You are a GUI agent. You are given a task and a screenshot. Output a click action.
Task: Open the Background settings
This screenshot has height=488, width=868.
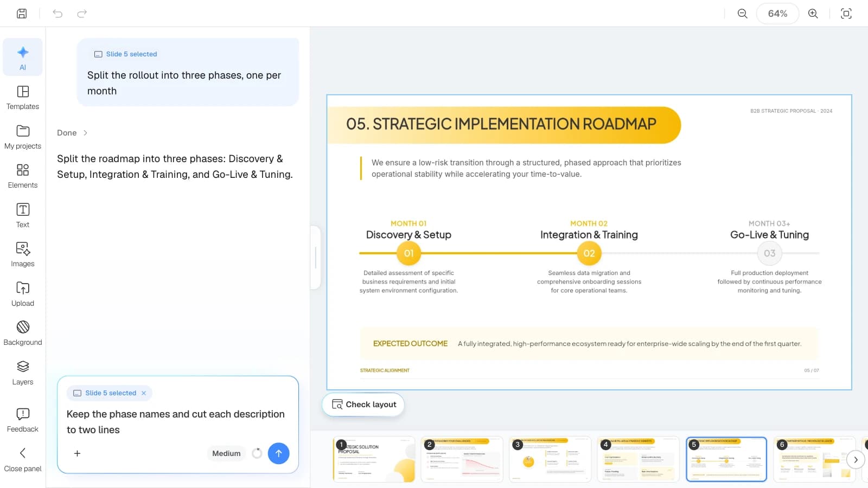coord(23,333)
